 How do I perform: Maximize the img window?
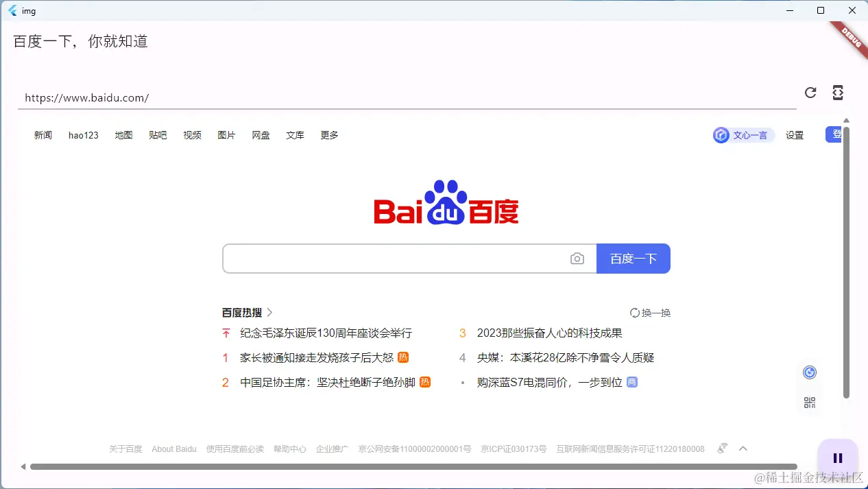coord(821,10)
